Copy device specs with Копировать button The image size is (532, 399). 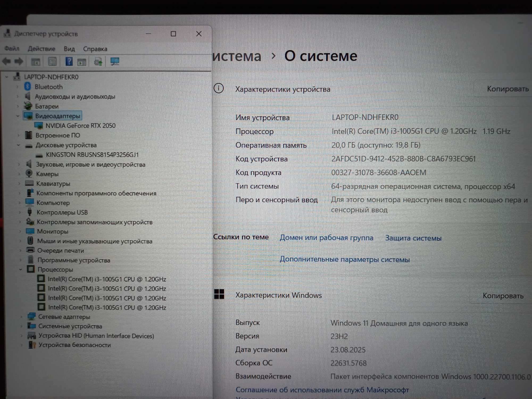tap(508, 89)
